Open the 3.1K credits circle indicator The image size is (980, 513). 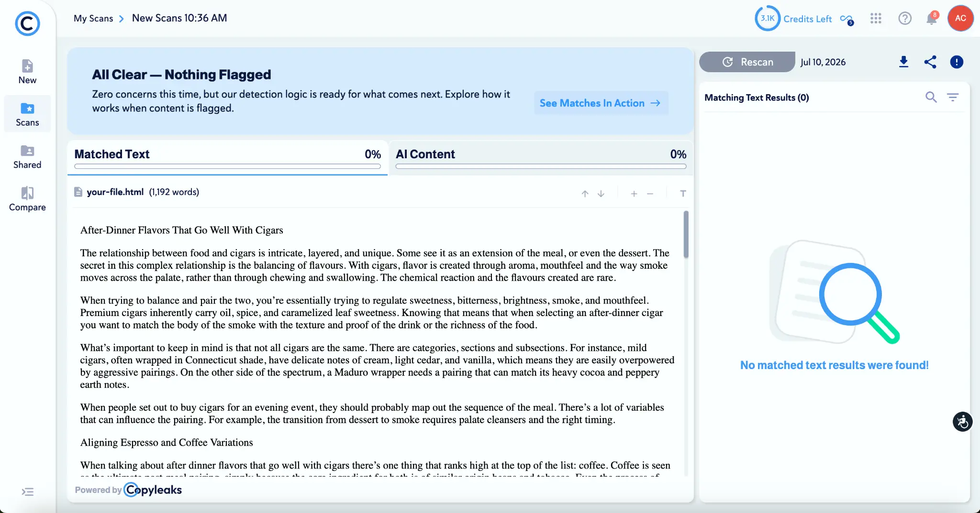(x=767, y=18)
